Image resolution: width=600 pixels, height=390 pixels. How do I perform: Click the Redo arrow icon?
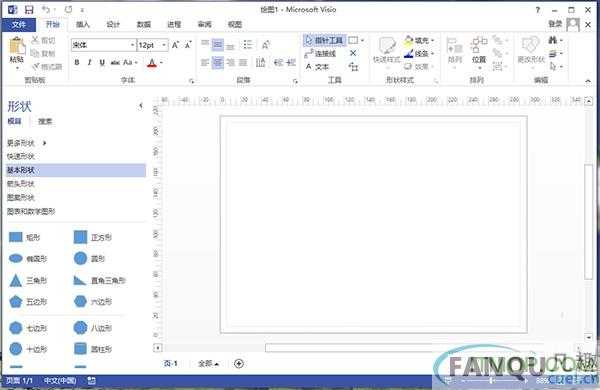coord(68,10)
